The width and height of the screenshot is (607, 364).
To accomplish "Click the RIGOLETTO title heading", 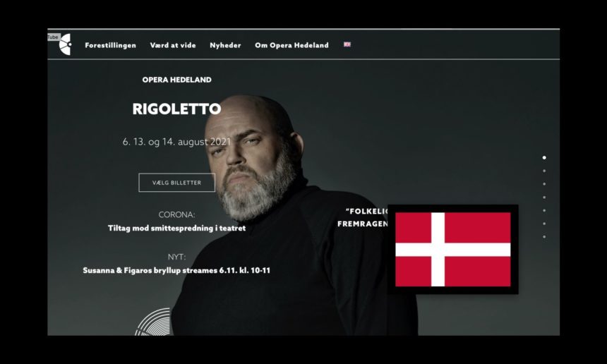I will pyautogui.click(x=176, y=109).
